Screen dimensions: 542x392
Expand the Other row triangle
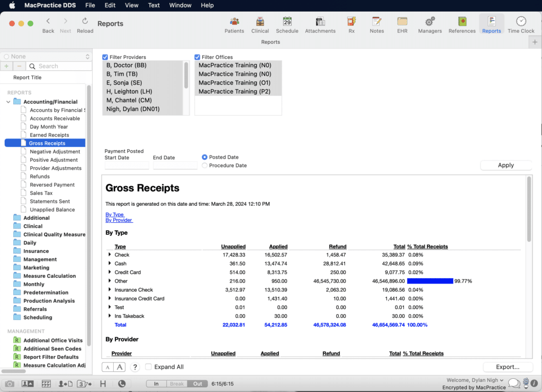[110, 281]
